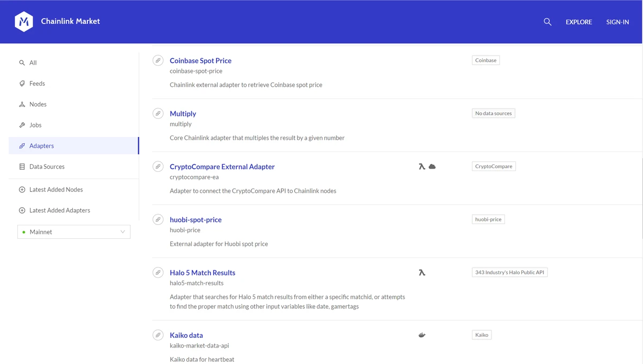This screenshot has height=364, width=643.
Task: Select Nodes in the sidebar
Action: (x=38, y=104)
